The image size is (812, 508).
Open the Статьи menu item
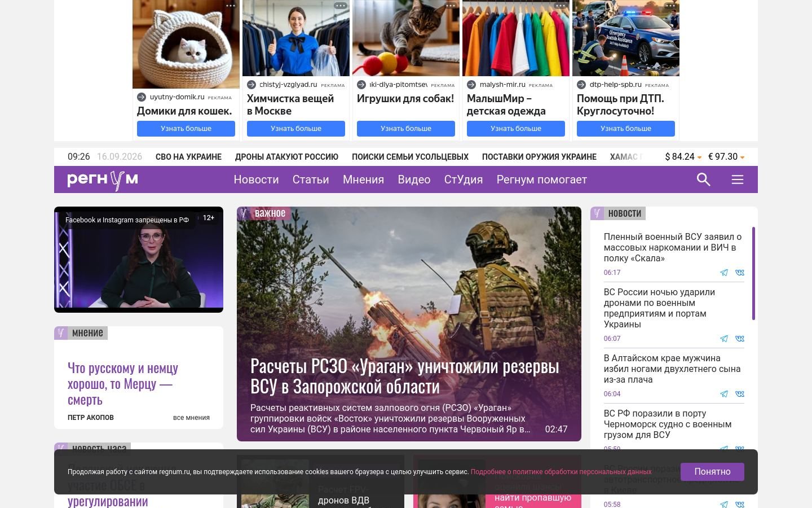coord(311,179)
